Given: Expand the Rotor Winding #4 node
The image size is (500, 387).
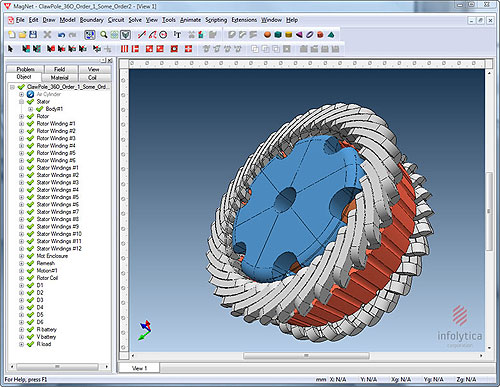Looking at the screenshot, I should [21, 146].
